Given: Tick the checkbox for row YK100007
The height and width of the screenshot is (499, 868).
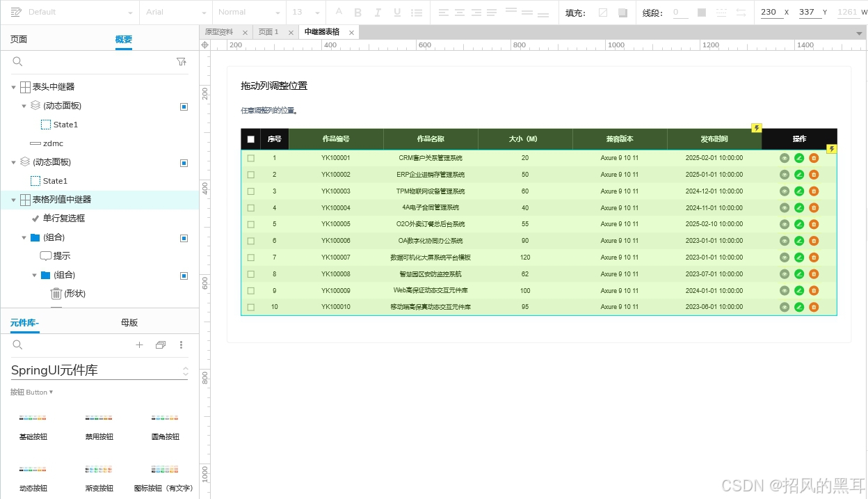Looking at the screenshot, I should click(251, 258).
